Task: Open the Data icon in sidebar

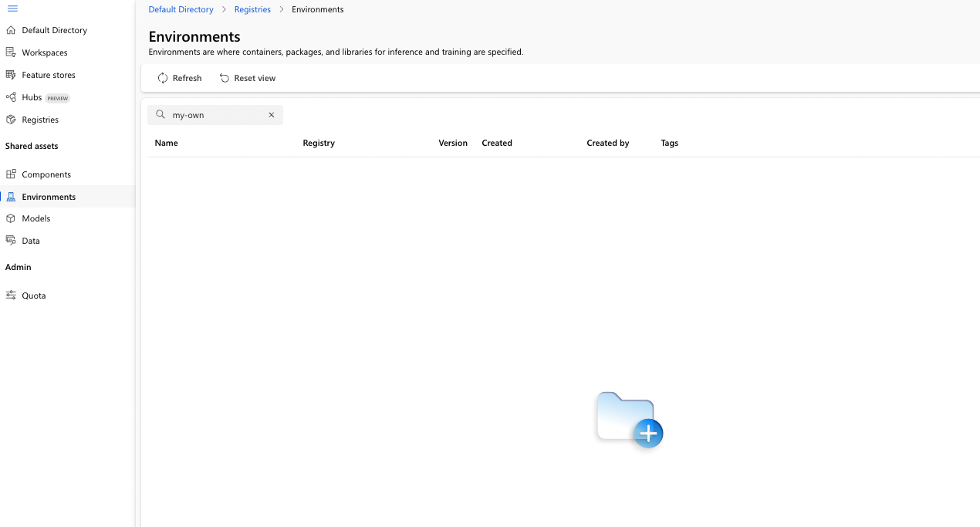Action: point(11,240)
